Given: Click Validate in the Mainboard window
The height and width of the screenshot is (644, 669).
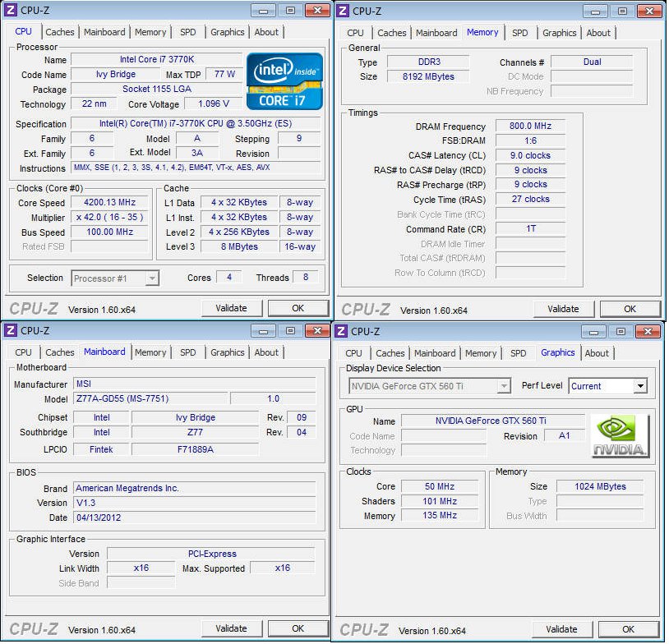Looking at the screenshot, I should (x=231, y=628).
